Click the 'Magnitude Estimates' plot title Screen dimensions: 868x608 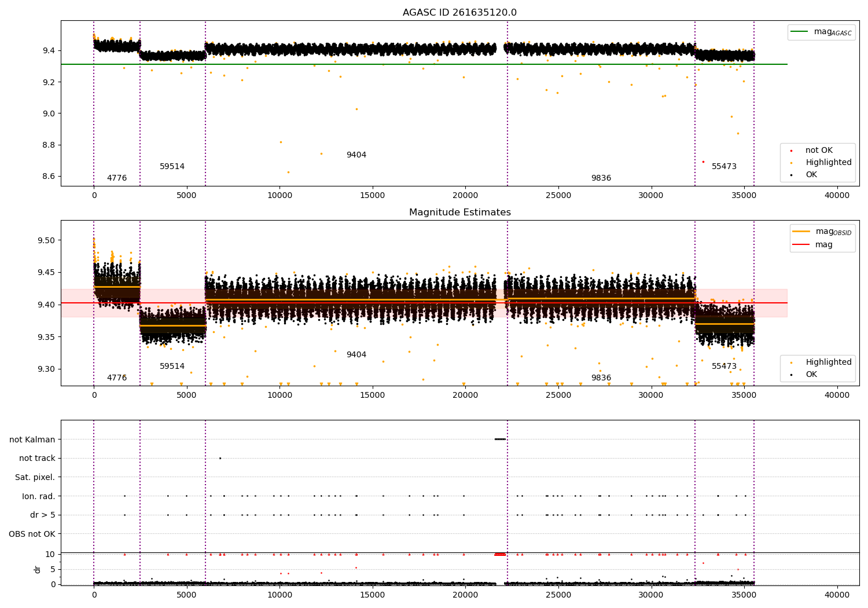(460, 213)
